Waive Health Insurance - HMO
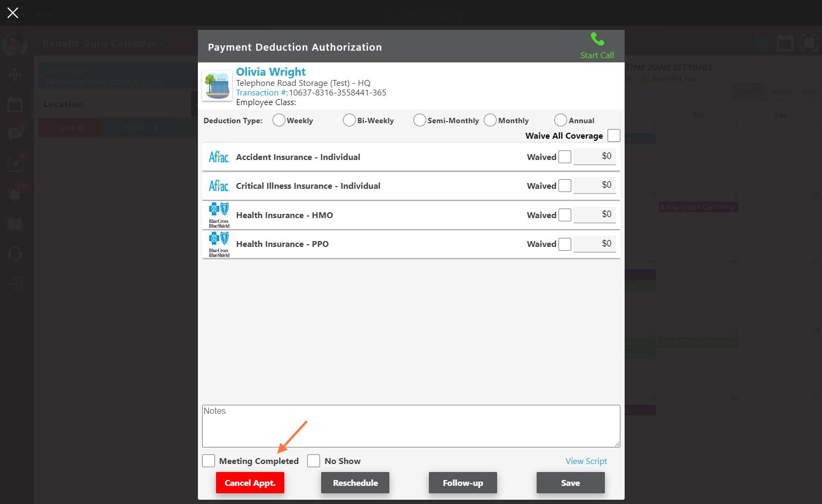This screenshot has height=504, width=822. [x=565, y=215]
